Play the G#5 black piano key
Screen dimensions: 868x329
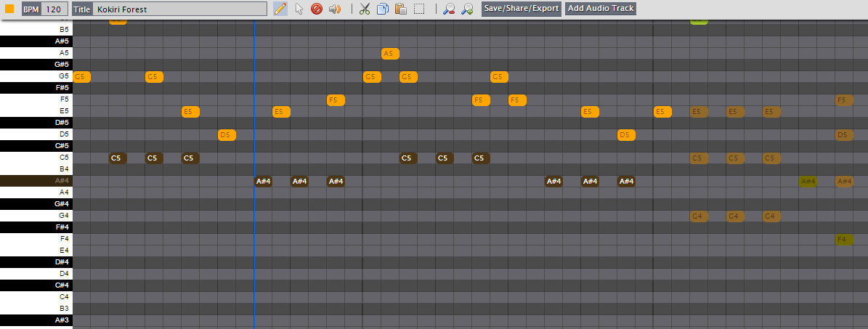(36, 65)
